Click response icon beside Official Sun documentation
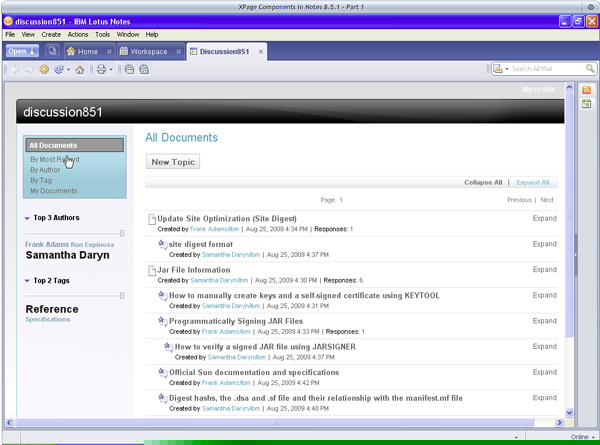Viewport: 600px width, 445px height. click(163, 372)
